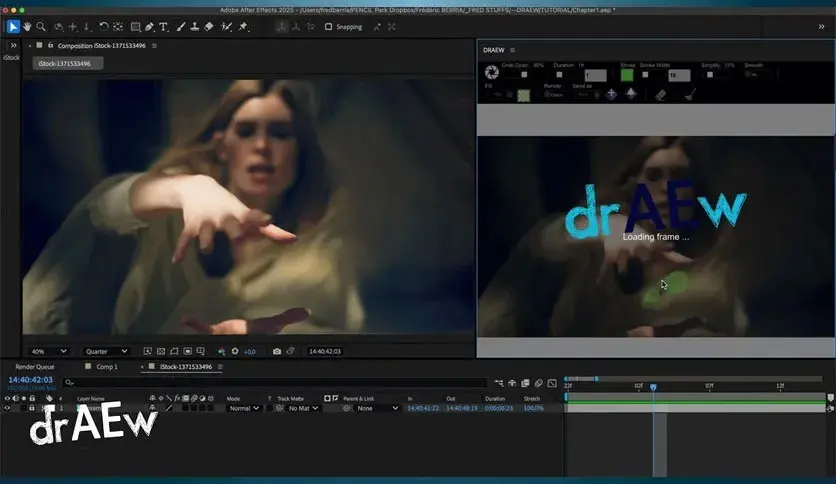This screenshot has height=484, width=836.
Task: Pick the Brush tool
Action: click(181, 27)
